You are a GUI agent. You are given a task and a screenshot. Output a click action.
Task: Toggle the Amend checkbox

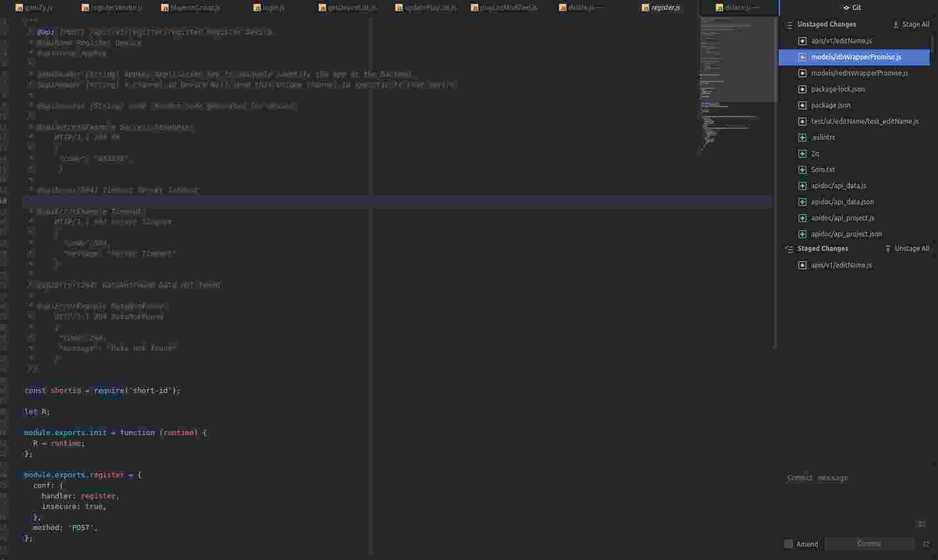pos(788,544)
